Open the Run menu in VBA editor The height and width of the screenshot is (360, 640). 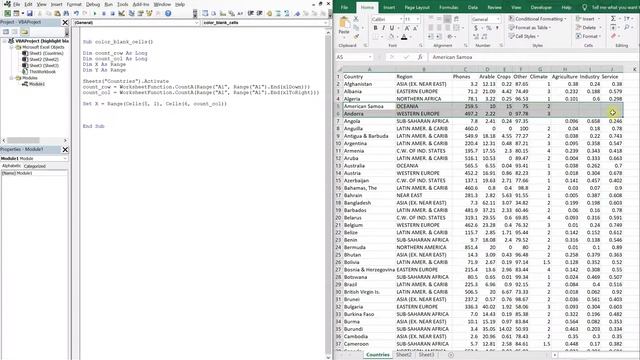[x=109, y=4]
